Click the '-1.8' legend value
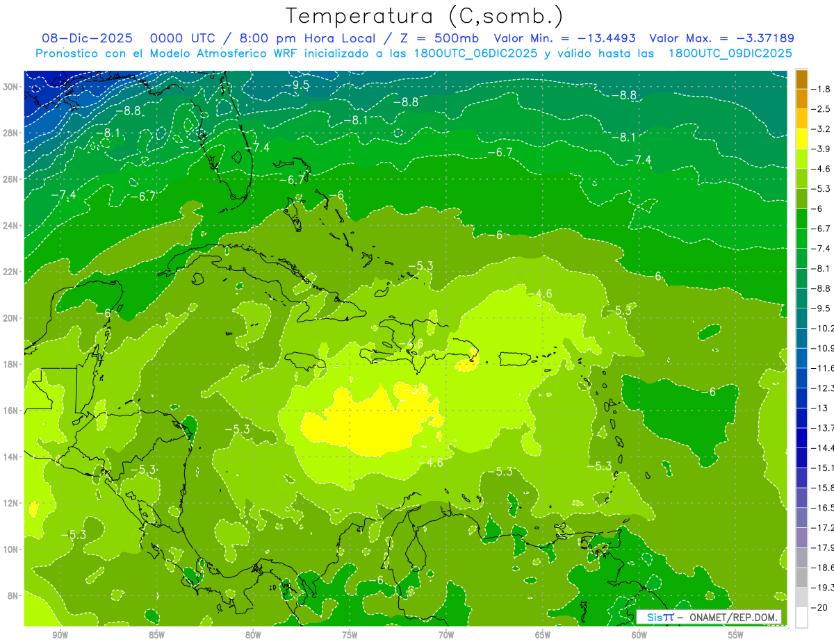Image resolution: width=834 pixels, height=644 pixels. pyautogui.click(x=821, y=89)
